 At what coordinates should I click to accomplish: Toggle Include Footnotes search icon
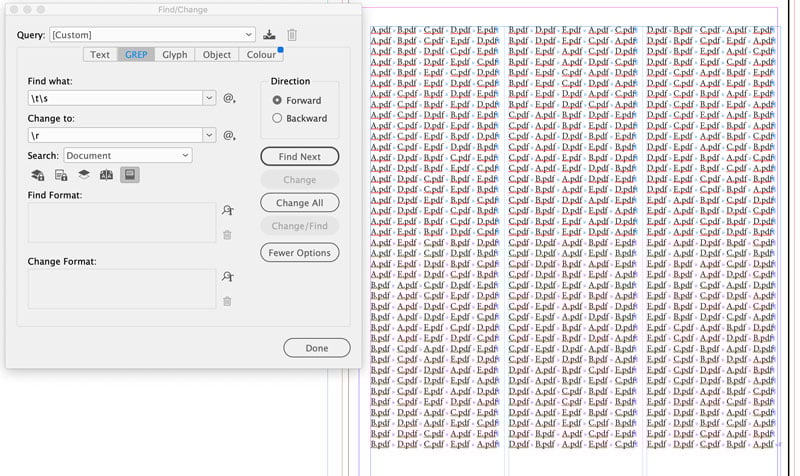129,175
